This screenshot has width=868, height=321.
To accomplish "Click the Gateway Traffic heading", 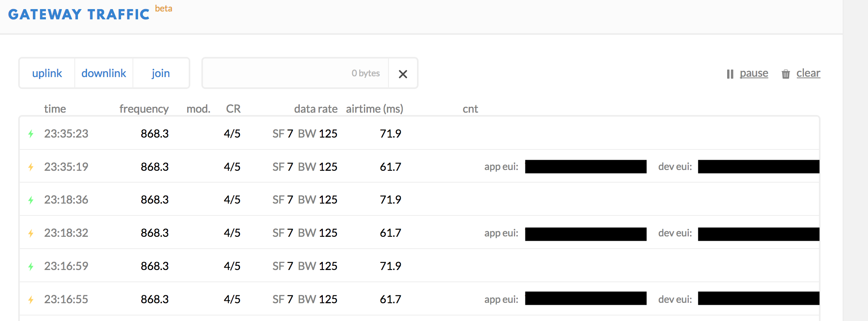I will point(79,15).
